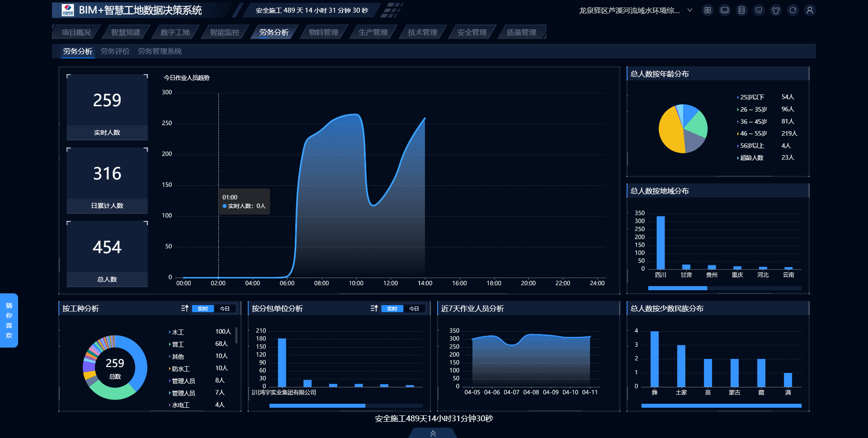This screenshot has height=438, width=868.
Task: Click the shirt theme icon in header
Action: point(776,10)
